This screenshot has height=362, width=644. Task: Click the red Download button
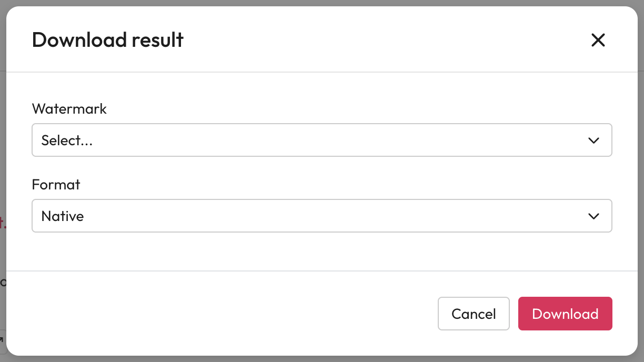tap(565, 314)
